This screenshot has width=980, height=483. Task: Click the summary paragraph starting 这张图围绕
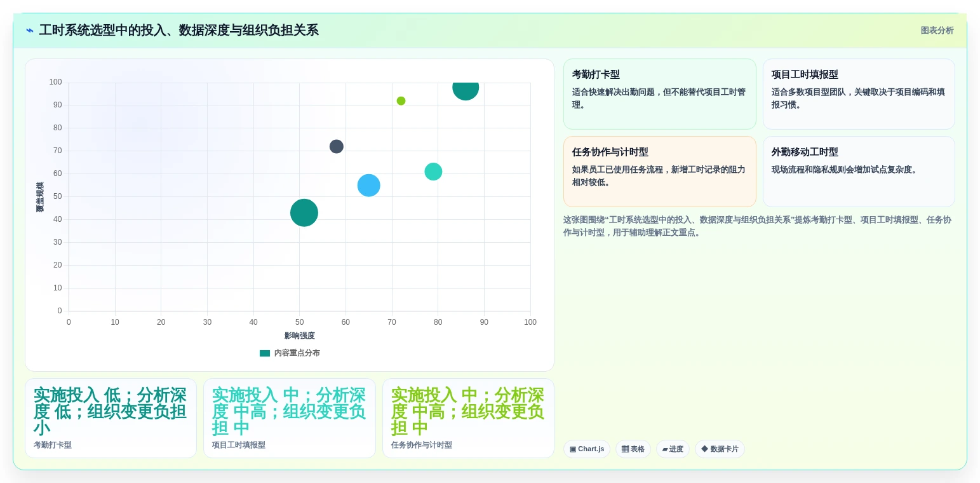[758, 226]
